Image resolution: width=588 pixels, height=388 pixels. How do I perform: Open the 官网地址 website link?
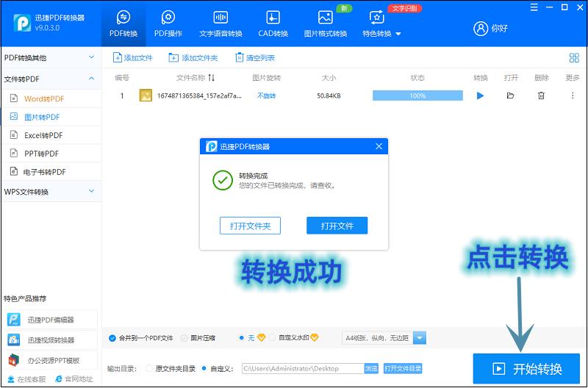[74, 379]
